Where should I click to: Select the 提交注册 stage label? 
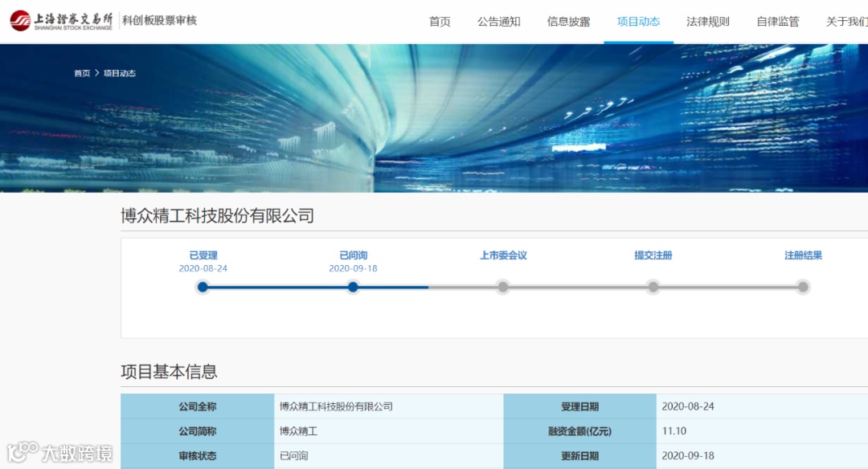[653, 255]
